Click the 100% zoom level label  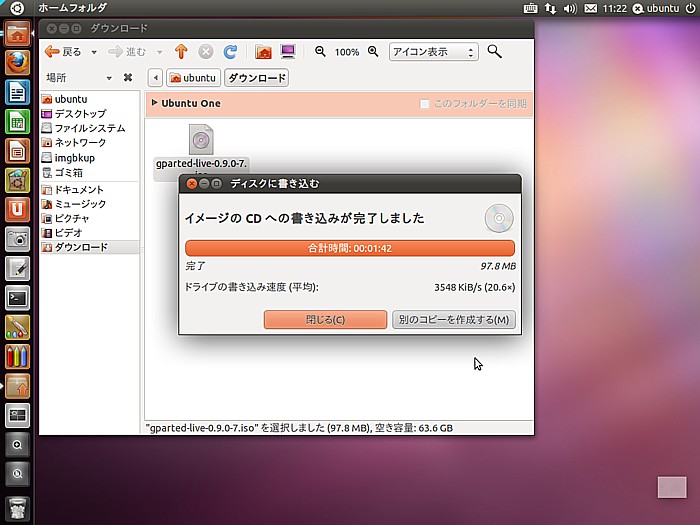click(347, 52)
